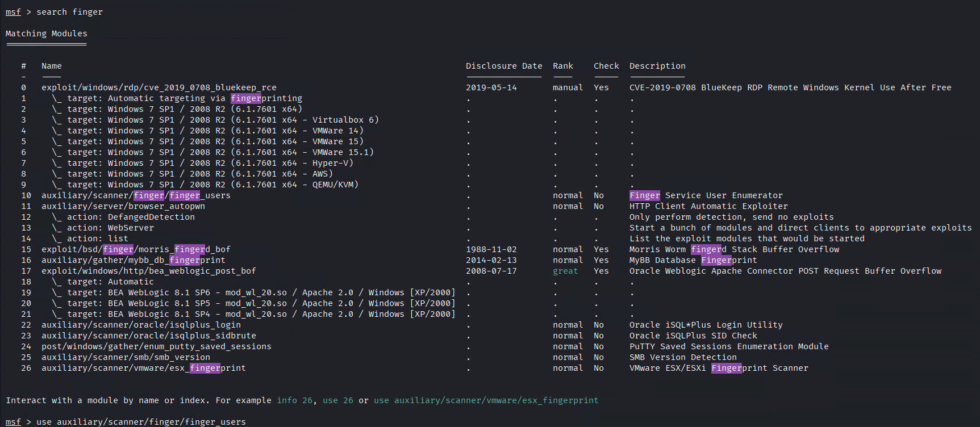Click the smb_version module name in row 25

coord(126,357)
